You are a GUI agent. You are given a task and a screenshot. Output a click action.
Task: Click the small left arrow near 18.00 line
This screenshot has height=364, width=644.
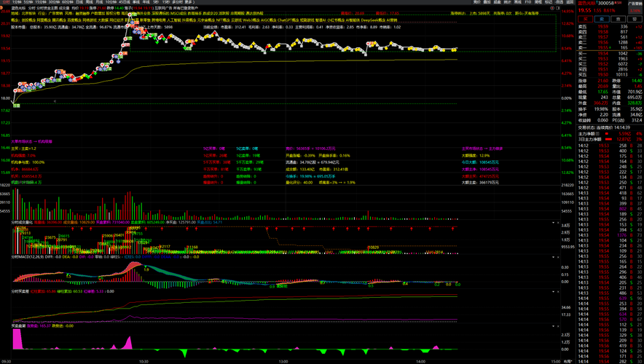click(x=55, y=101)
